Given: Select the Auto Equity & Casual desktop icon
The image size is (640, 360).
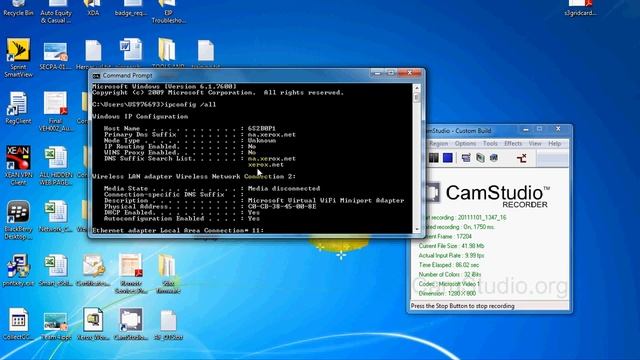Looking at the screenshot, I should click(56, 11).
